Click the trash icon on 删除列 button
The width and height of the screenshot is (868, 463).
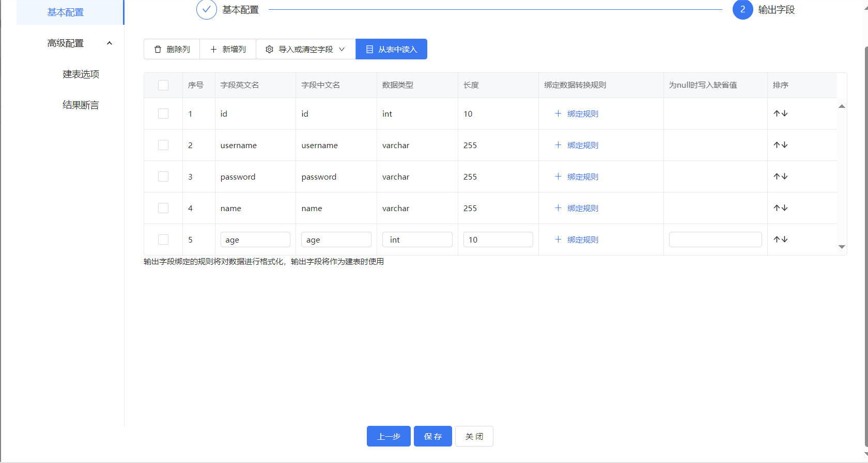(158, 49)
